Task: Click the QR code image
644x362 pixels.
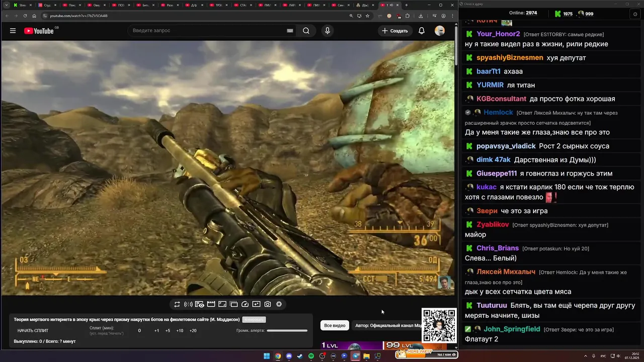Action: click(439, 326)
